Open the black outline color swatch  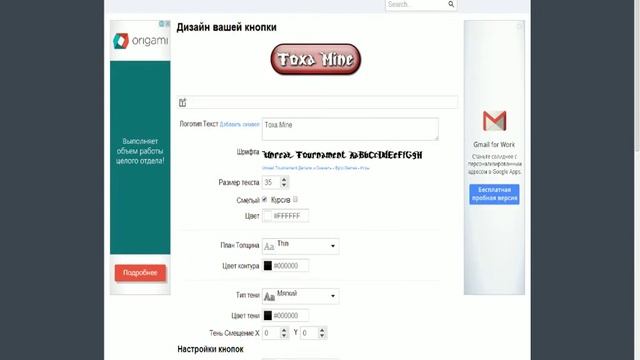267,266
